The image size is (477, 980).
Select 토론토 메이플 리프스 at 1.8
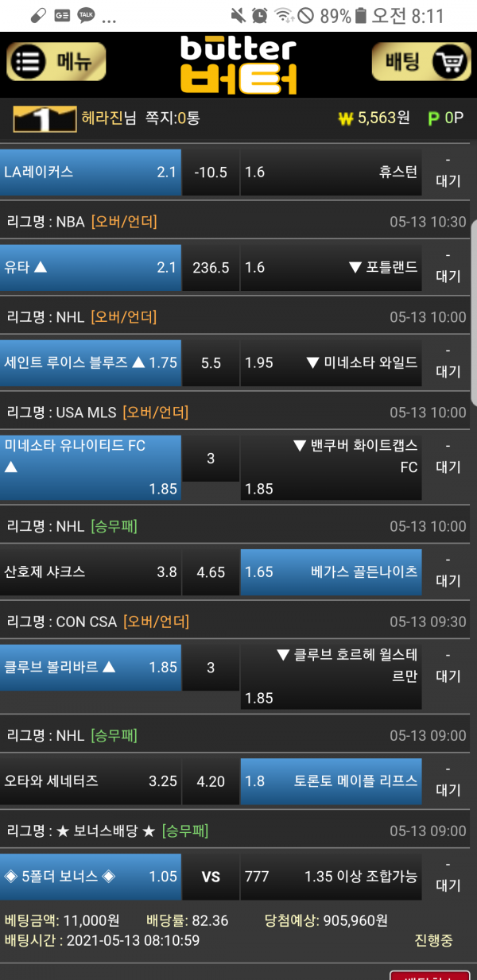[331, 781]
